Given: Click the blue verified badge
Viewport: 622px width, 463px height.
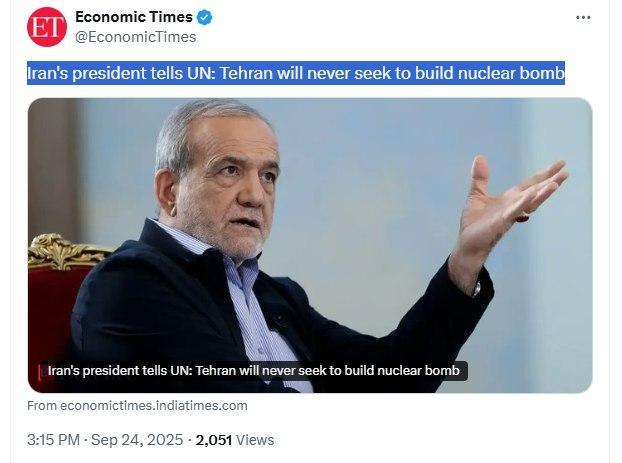Looking at the screenshot, I should (204, 18).
